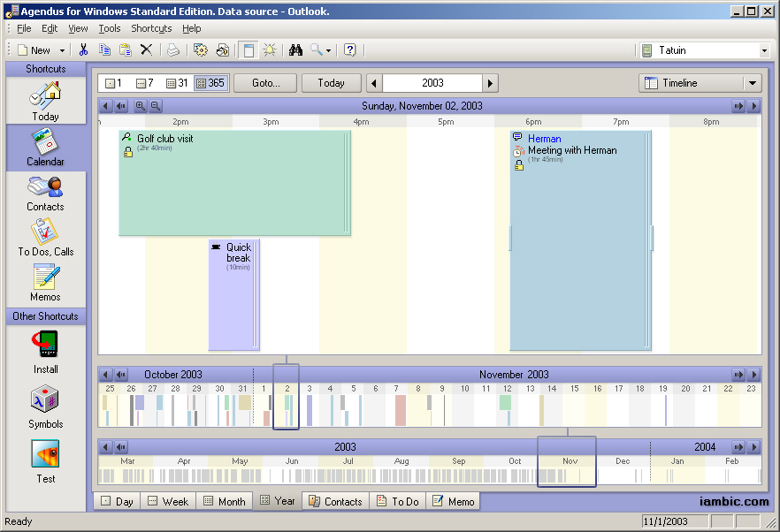Open the To Dos, Calls shortcut

coord(45,238)
